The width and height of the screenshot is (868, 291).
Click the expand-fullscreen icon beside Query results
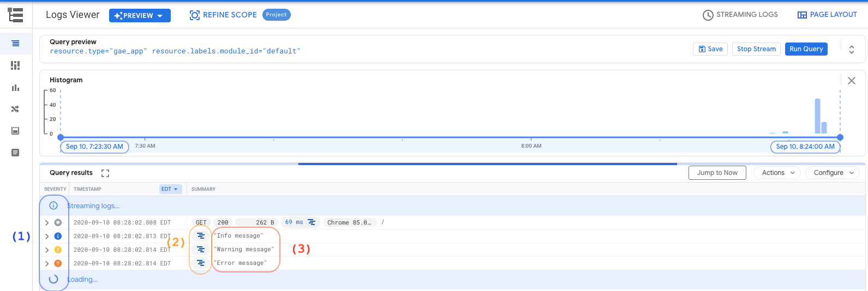click(x=105, y=173)
